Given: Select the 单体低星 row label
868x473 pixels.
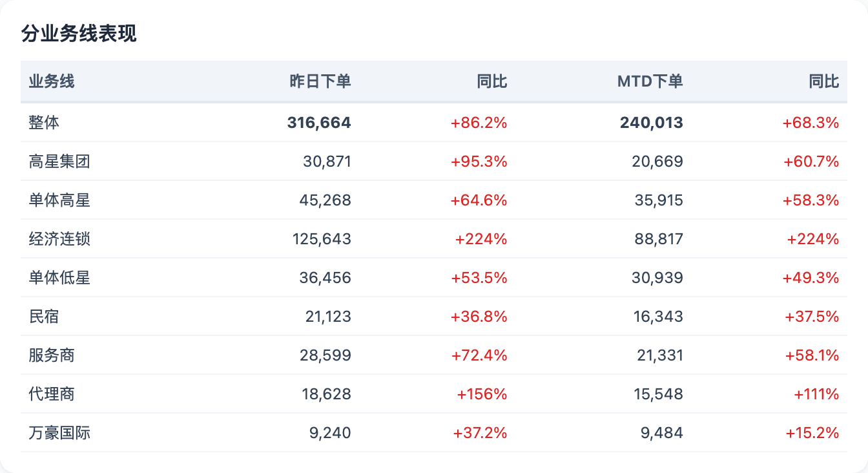Looking at the screenshot, I should (x=59, y=278).
